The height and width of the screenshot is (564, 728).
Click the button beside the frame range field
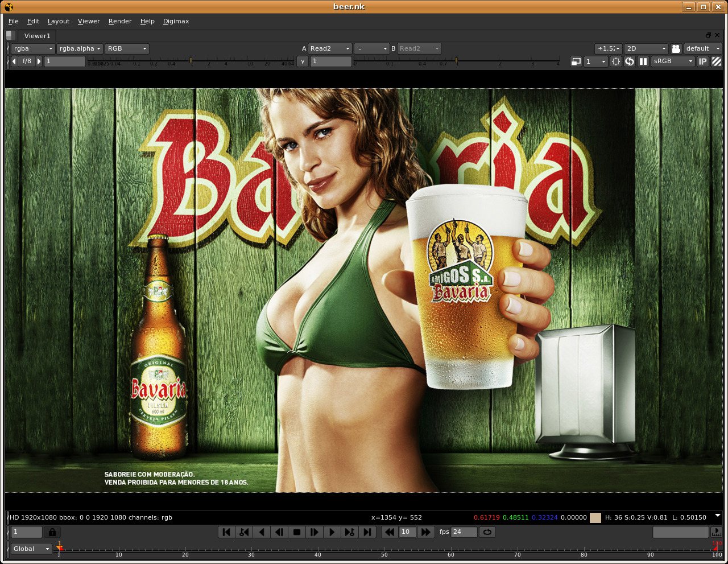(x=717, y=532)
